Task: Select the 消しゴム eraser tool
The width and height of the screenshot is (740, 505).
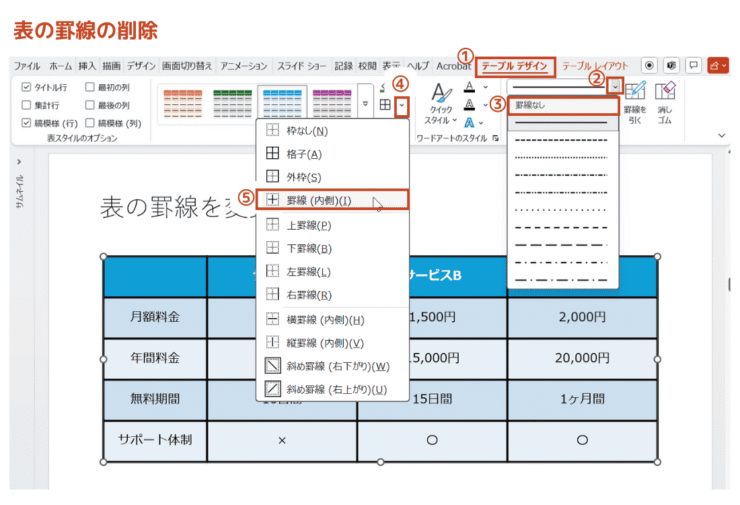Action: (x=665, y=103)
